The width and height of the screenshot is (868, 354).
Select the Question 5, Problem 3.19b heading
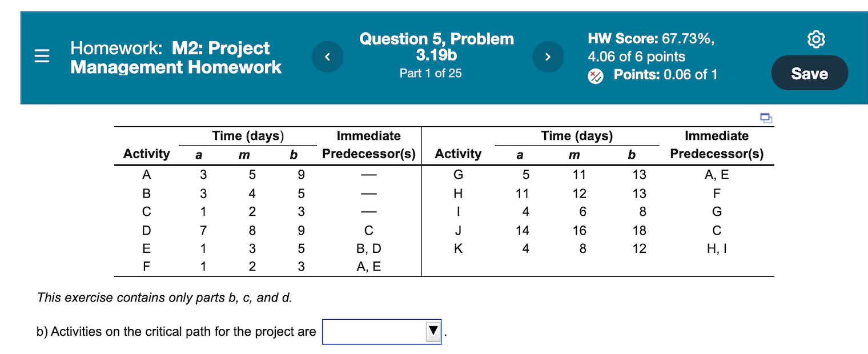(x=436, y=47)
